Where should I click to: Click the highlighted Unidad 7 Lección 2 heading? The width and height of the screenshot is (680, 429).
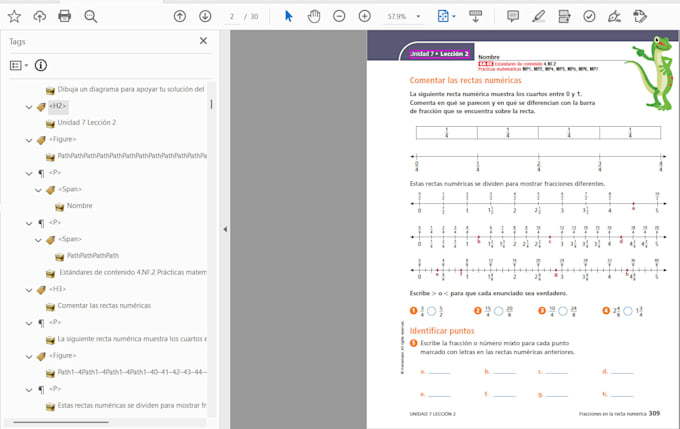pos(440,54)
